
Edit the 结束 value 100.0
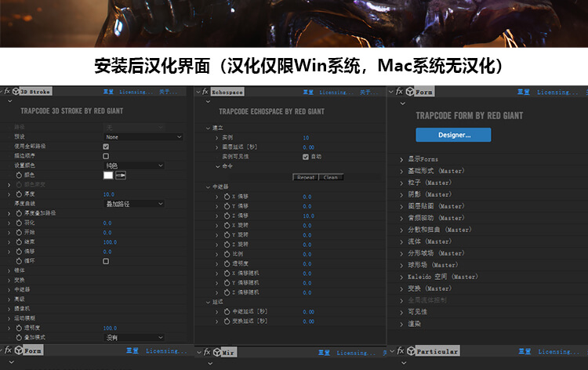tap(110, 242)
